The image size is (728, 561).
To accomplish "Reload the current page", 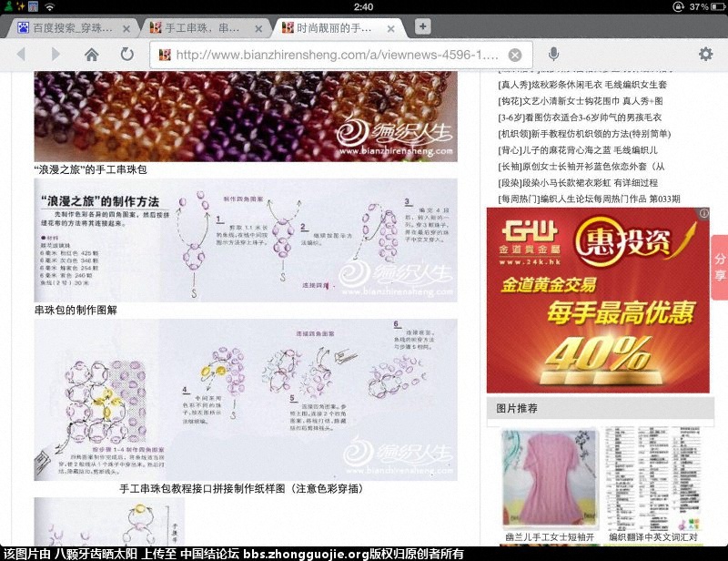I will (126, 55).
